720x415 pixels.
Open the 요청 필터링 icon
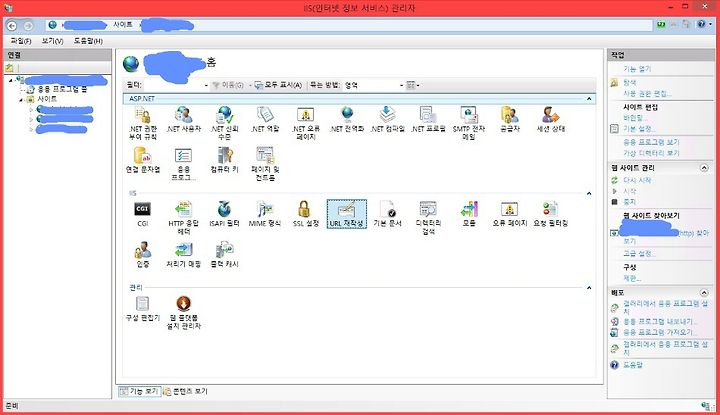(551, 214)
